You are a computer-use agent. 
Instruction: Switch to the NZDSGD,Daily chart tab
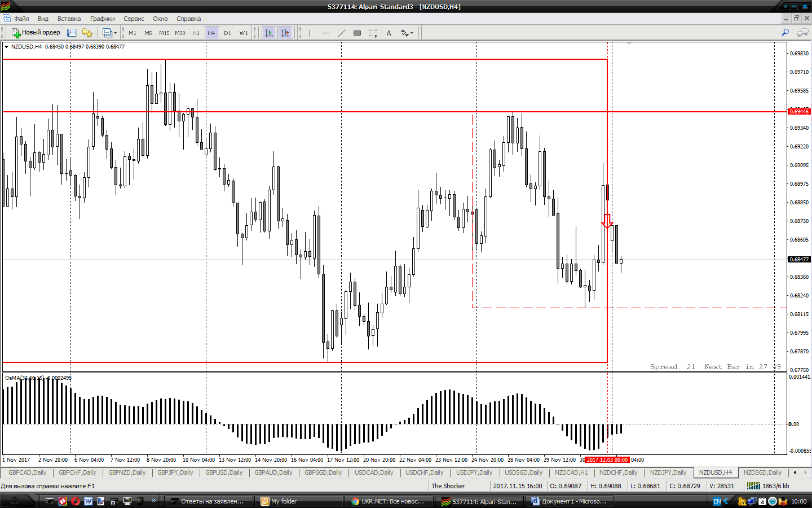(763, 472)
